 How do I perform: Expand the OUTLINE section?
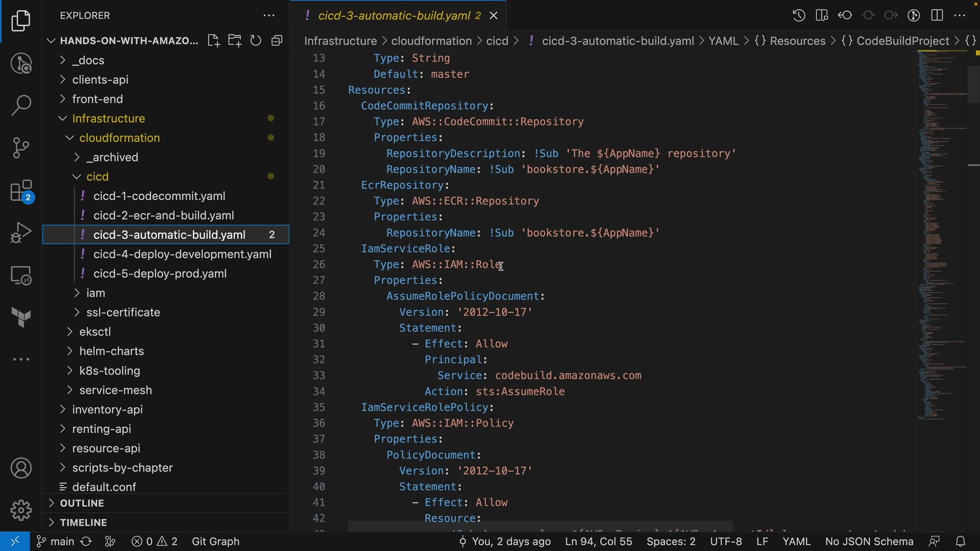tap(82, 503)
